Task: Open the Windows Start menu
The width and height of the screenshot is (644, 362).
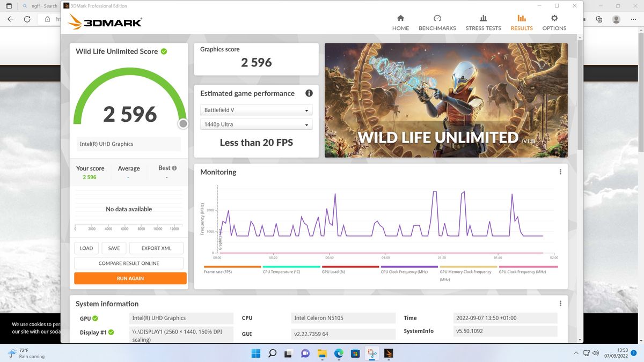Action: pyautogui.click(x=255, y=353)
